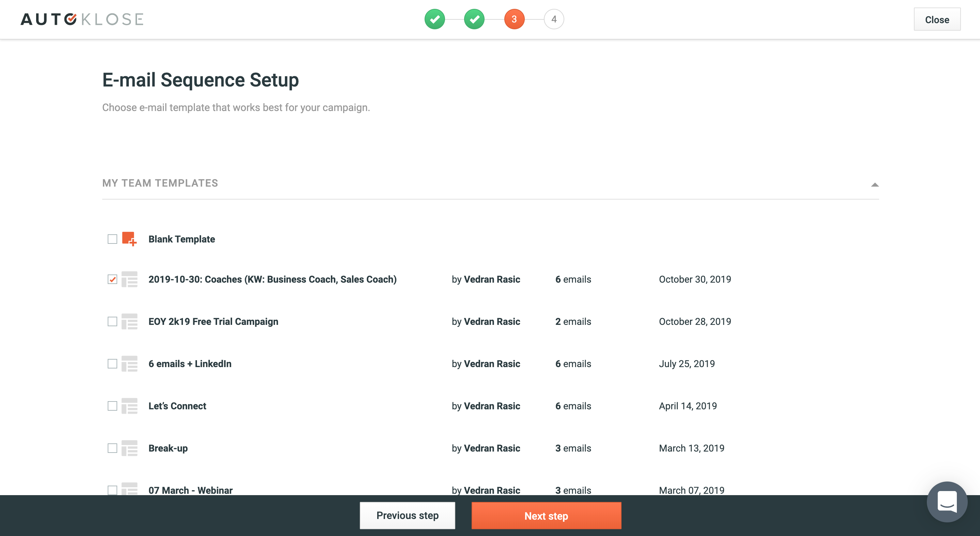Click the Let's Connect template list icon
The width and height of the screenshot is (980, 536).
pos(129,406)
